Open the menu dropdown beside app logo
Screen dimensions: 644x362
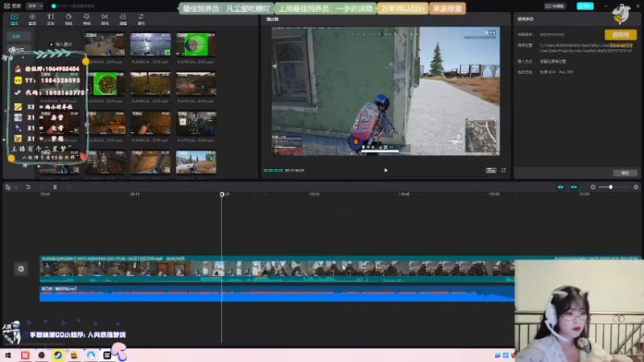click(35, 6)
